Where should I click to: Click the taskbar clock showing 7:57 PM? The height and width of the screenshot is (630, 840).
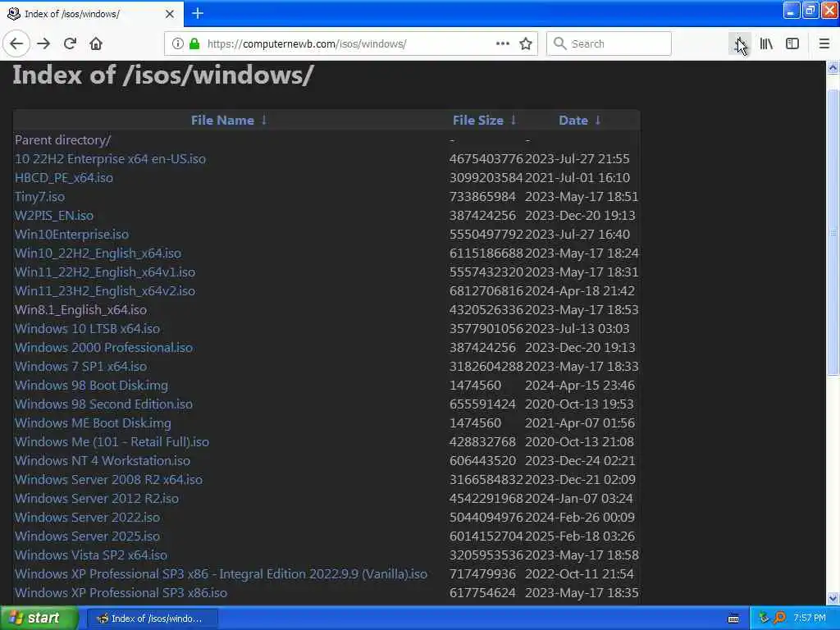pos(810,618)
